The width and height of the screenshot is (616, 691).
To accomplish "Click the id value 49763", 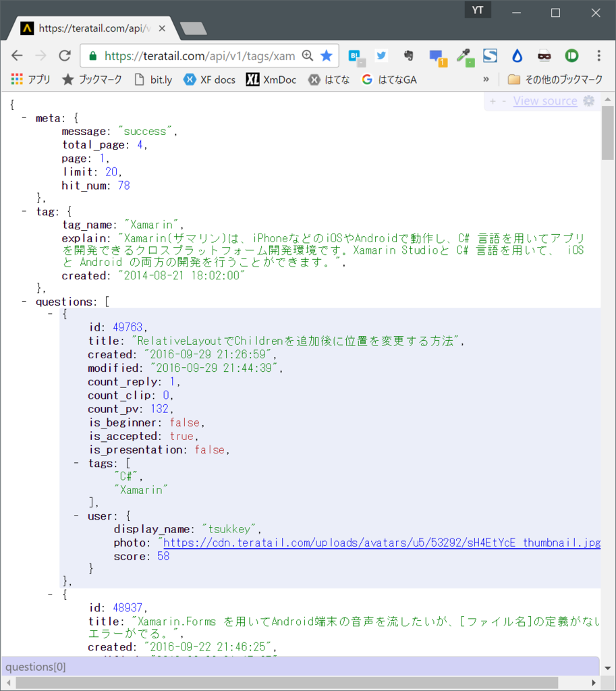I will (x=128, y=327).
